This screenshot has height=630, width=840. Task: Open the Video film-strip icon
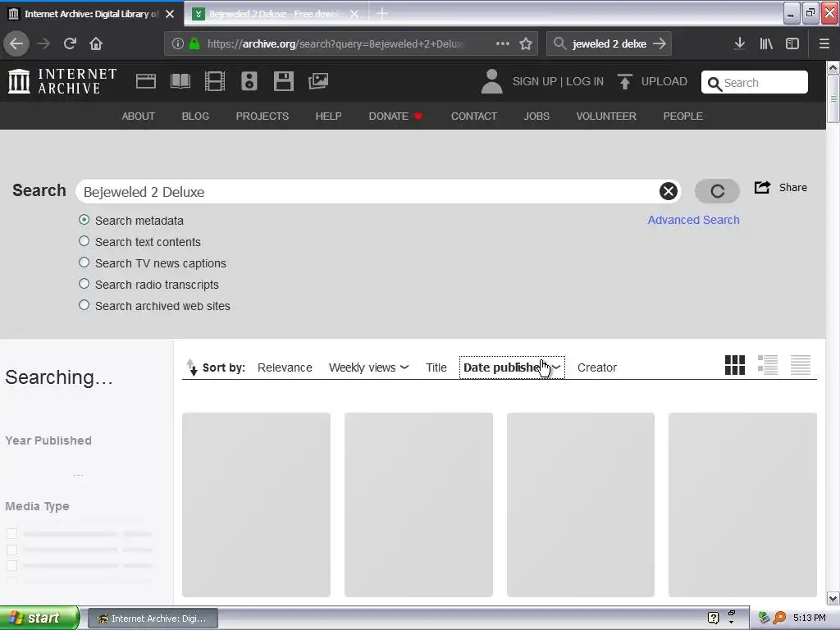[x=215, y=81]
